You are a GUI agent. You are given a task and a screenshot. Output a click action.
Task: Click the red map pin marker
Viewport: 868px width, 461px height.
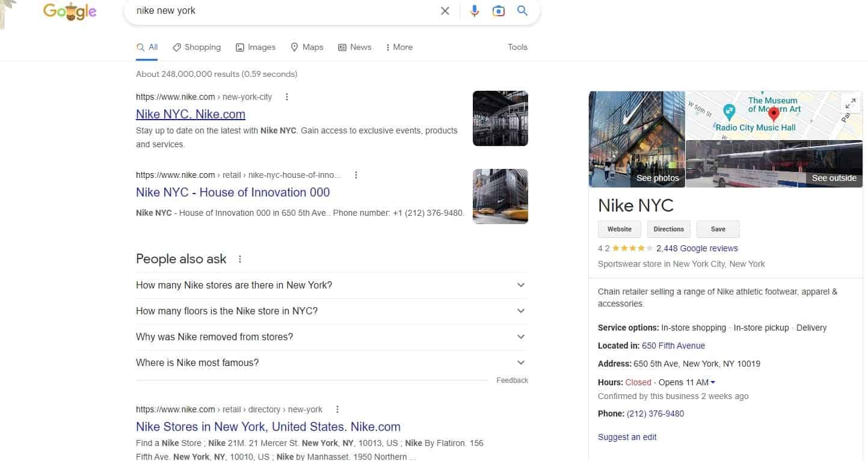click(x=774, y=114)
